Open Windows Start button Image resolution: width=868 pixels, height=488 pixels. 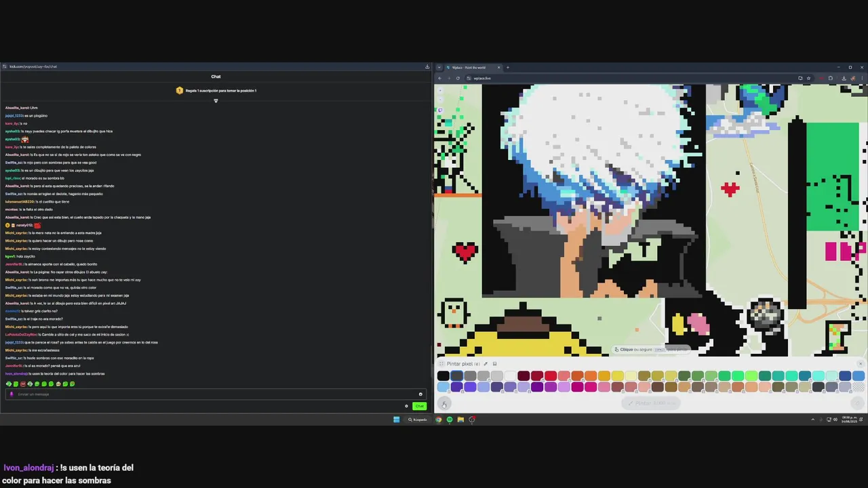pos(396,420)
